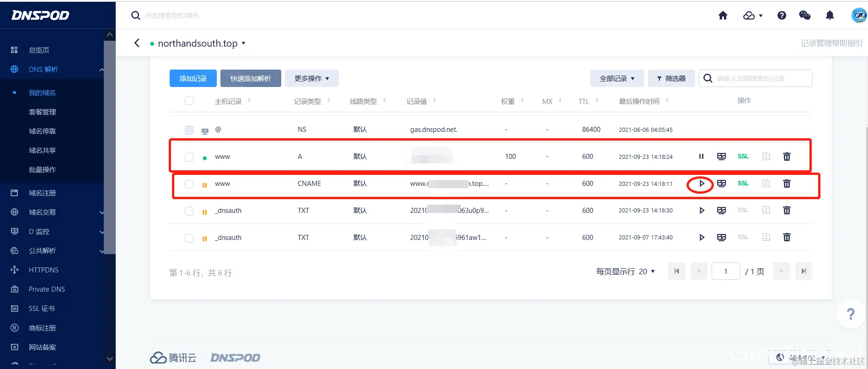Viewport: 868px width, 369px height.
Task: Enable the 14:18:30 _dnsauth TXT record
Action: tap(701, 211)
